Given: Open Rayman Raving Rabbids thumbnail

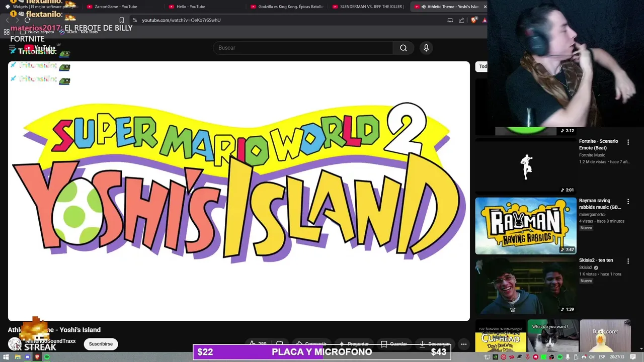Looking at the screenshot, I should pos(526,226).
